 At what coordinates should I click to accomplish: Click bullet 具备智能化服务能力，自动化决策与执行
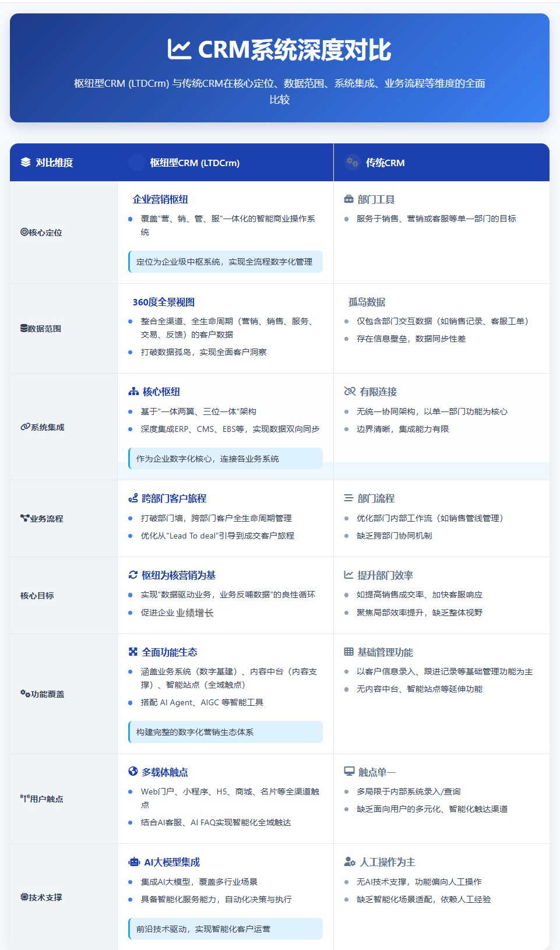tap(216, 899)
